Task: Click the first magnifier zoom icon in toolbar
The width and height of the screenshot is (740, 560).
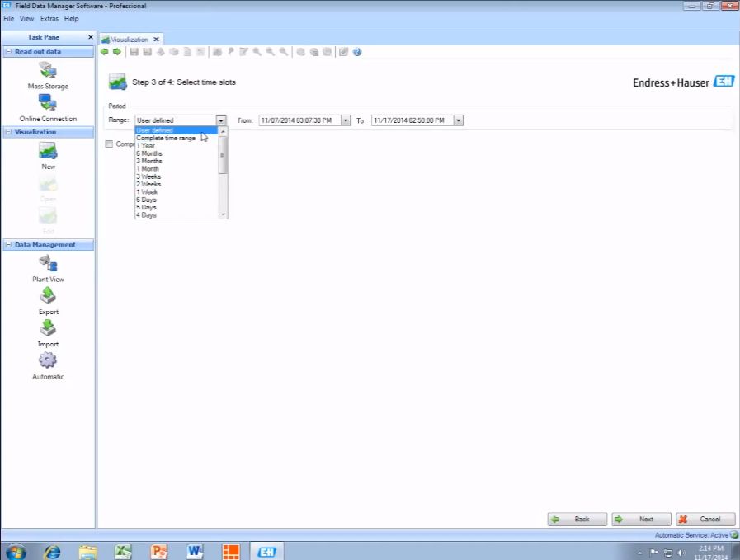Action: (257, 52)
